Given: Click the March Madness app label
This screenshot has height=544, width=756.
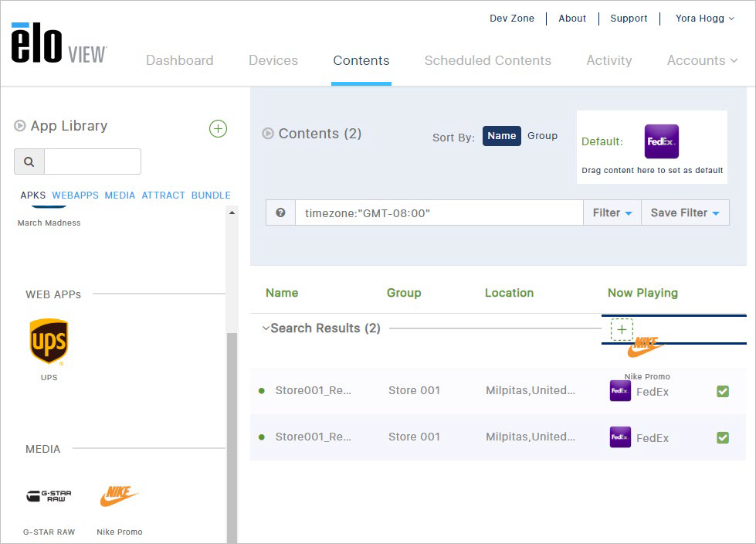Looking at the screenshot, I should tap(49, 223).
